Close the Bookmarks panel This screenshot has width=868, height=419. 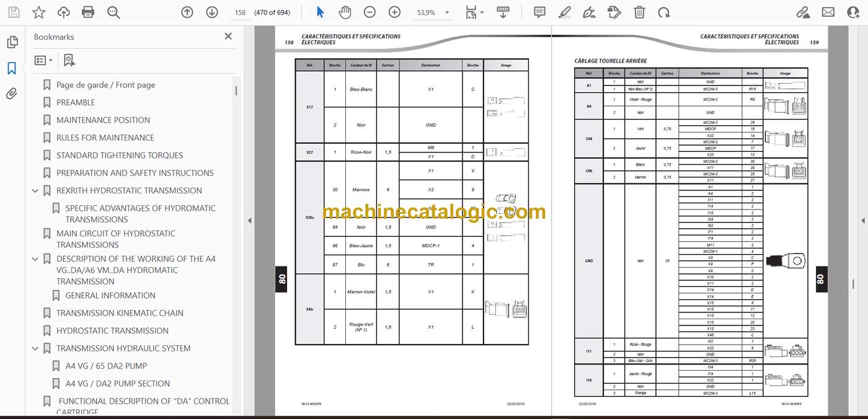pos(228,37)
